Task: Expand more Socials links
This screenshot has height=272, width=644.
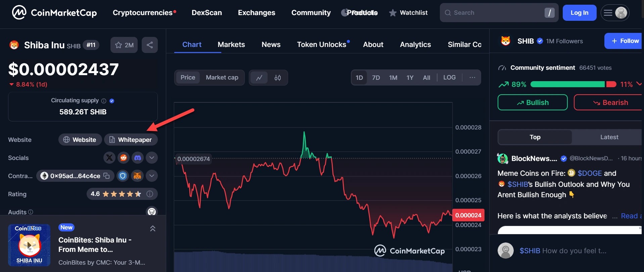Action: click(152, 158)
